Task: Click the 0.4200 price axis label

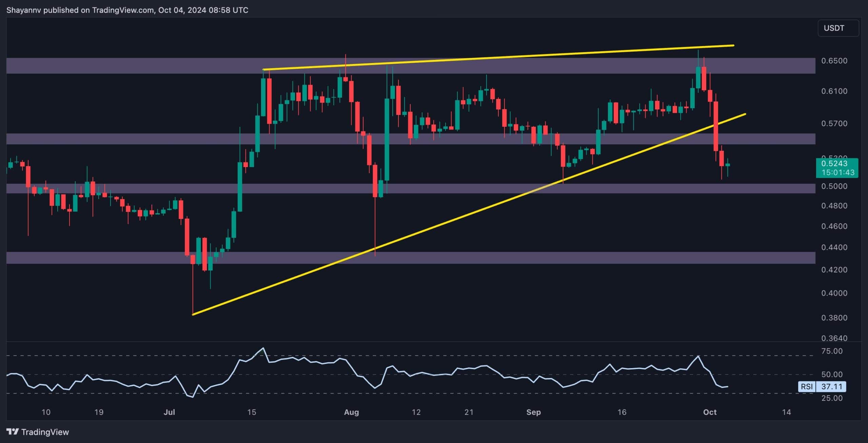Action: (834, 270)
